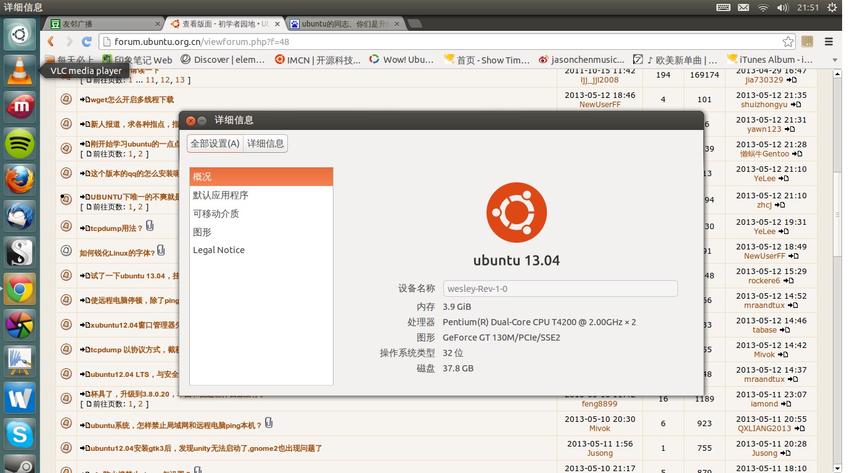Screen dimensions: 868x473
Task: Launch the blue W writer app
Action: coord(20,398)
